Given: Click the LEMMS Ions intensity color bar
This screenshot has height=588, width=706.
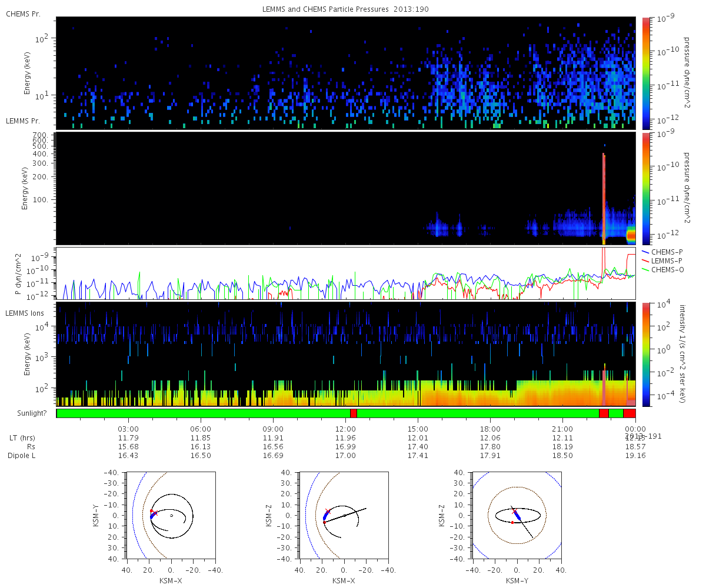Looking at the screenshot, I should 645,354.
